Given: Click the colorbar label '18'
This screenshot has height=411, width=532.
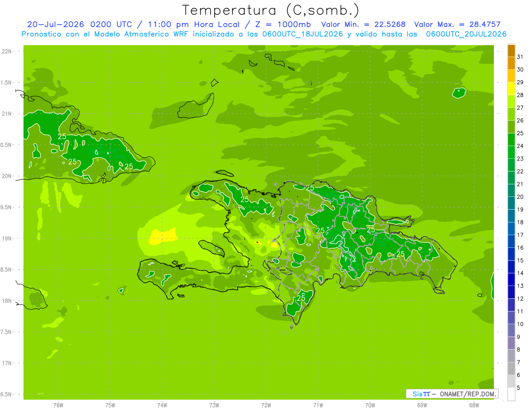Looking at the screenshot, I should (x=520, y=223).
